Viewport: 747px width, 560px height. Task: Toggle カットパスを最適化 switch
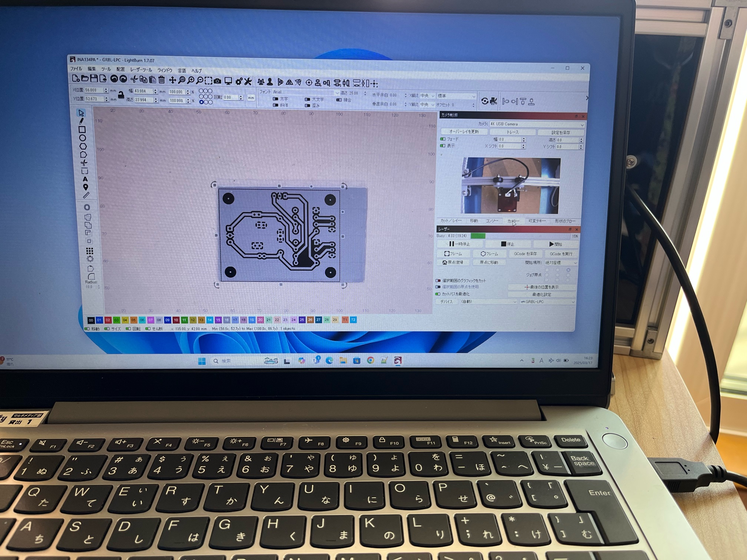tap(438, 294)
